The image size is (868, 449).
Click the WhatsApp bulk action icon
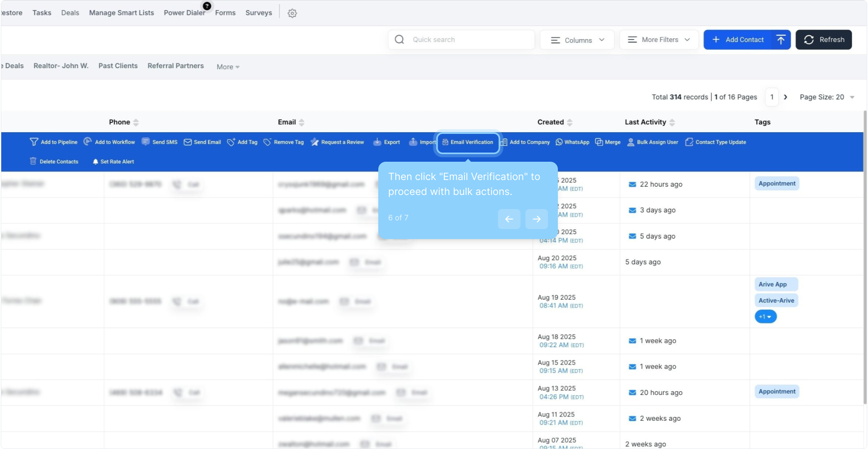pyautogui.click(x=559, y=142)
